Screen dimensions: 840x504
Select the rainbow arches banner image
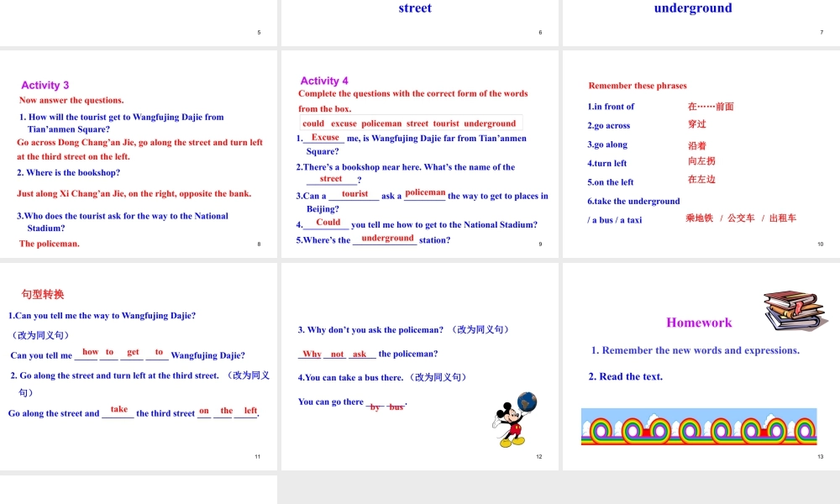(x=698, y=427)
